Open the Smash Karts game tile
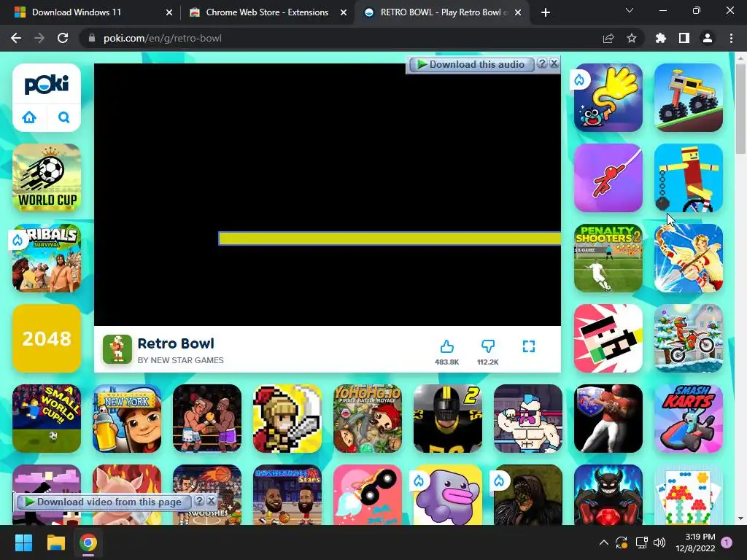This screenshot has width=747, height=560. [x=689, y=419]
